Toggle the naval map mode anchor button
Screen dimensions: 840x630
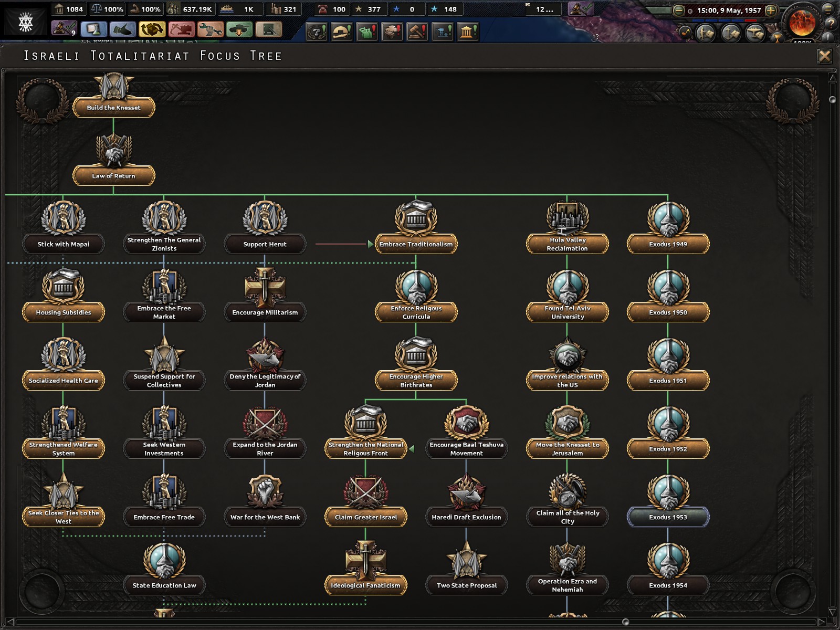pyautogui.click(x=731, y=33)
